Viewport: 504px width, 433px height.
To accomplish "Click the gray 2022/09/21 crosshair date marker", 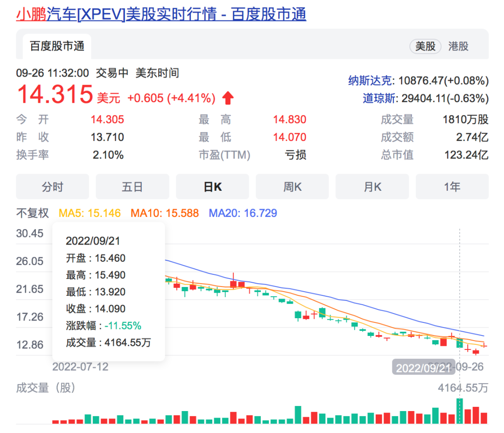I will [x=424, y=367].
